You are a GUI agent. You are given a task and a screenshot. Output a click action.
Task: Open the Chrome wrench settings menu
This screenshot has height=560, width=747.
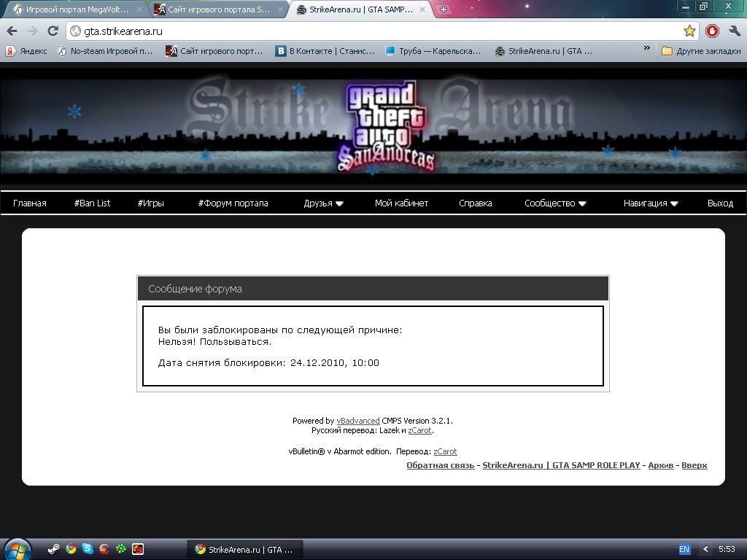(734, 31)
